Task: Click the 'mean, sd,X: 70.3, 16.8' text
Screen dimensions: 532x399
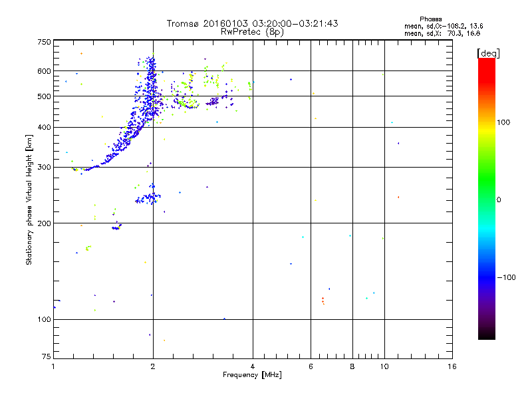Action: pyautogui.click(x=442, y=33)
